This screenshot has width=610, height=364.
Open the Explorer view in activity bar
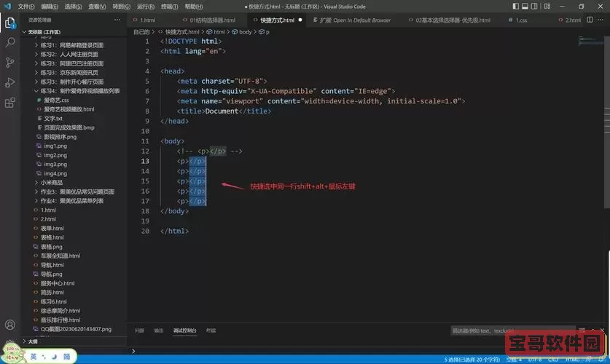tap(10, 23)
